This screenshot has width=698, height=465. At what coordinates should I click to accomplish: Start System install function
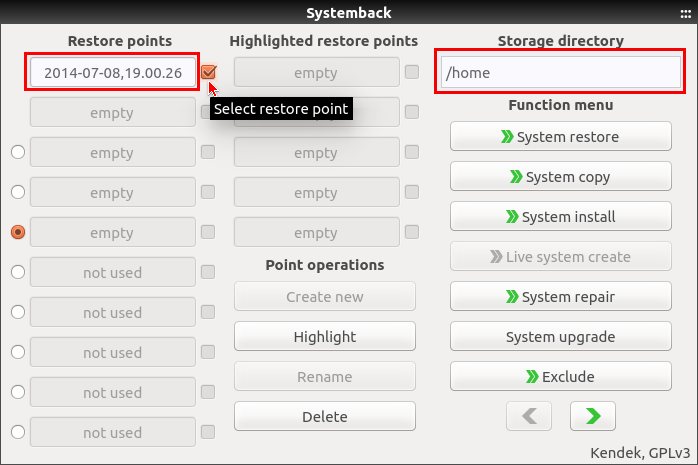[560, 217]
